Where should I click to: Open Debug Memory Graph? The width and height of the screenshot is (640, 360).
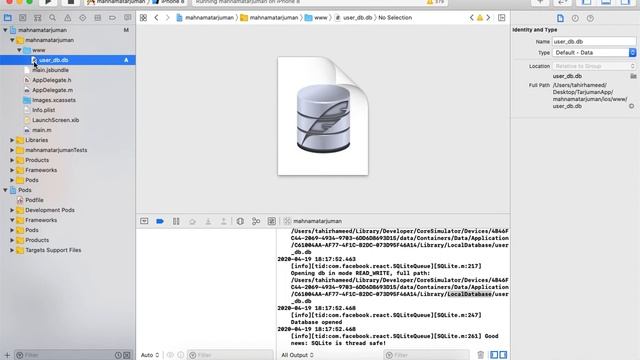tap(256, 221)
